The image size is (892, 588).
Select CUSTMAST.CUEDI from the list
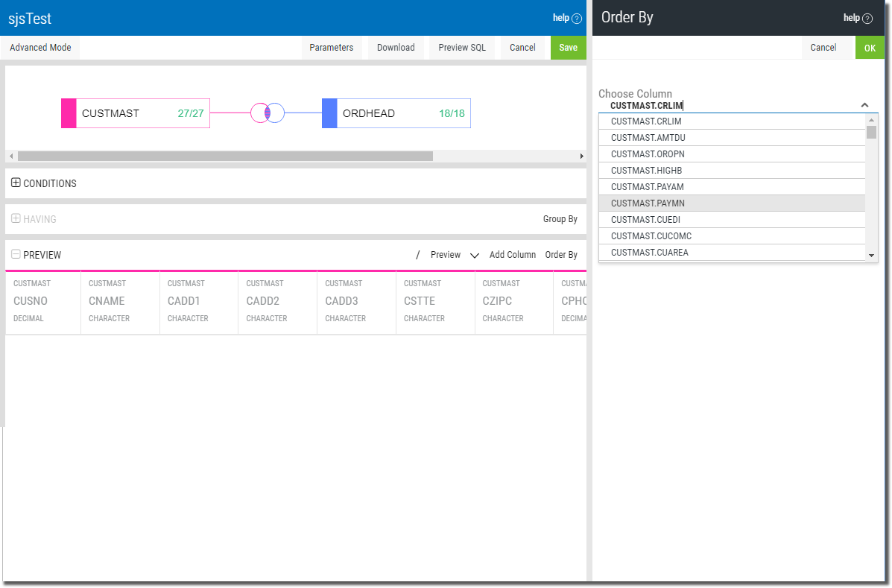[732, 220]
